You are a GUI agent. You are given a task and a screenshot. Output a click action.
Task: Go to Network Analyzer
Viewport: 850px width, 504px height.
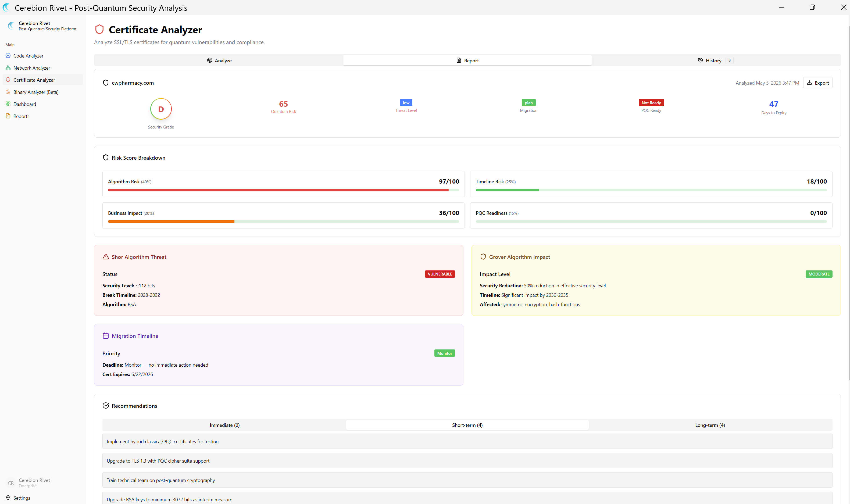[43, 67]
